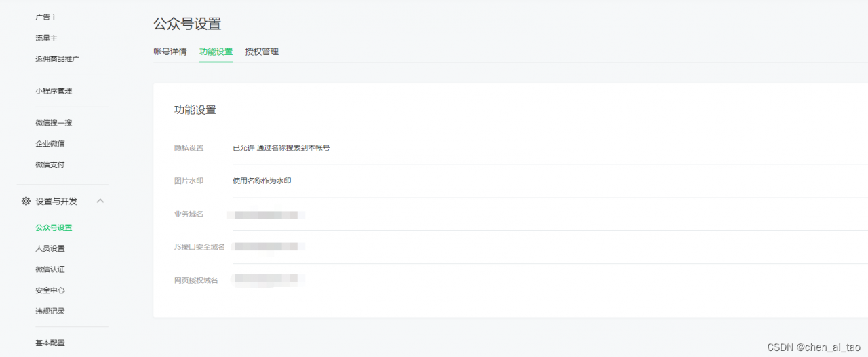Screen dimensions: 868x357
Task: Open the 授权管理 tab
Action: click(x=262, y=52)
